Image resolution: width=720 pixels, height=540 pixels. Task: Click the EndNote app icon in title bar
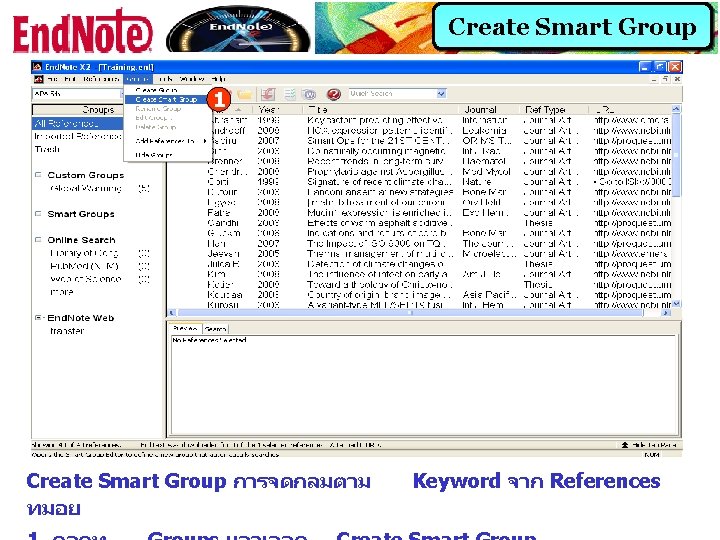[x=37, y=66]
